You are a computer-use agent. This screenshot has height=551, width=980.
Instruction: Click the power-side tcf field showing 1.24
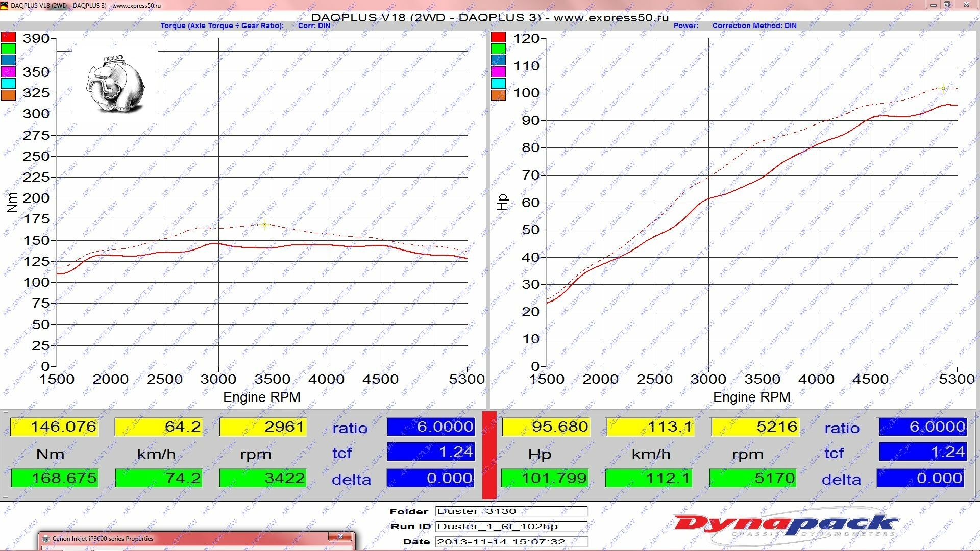click(922, 452)
